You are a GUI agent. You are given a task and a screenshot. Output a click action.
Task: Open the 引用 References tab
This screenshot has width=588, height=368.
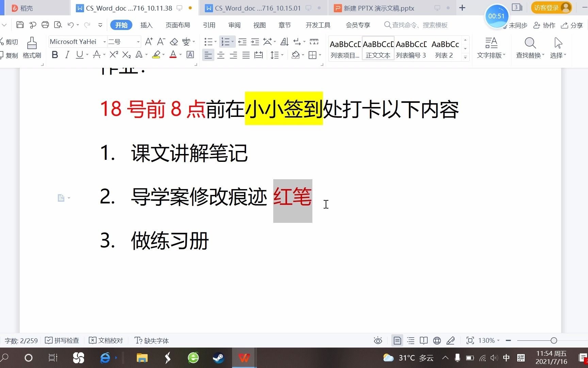tap(209, 25)
